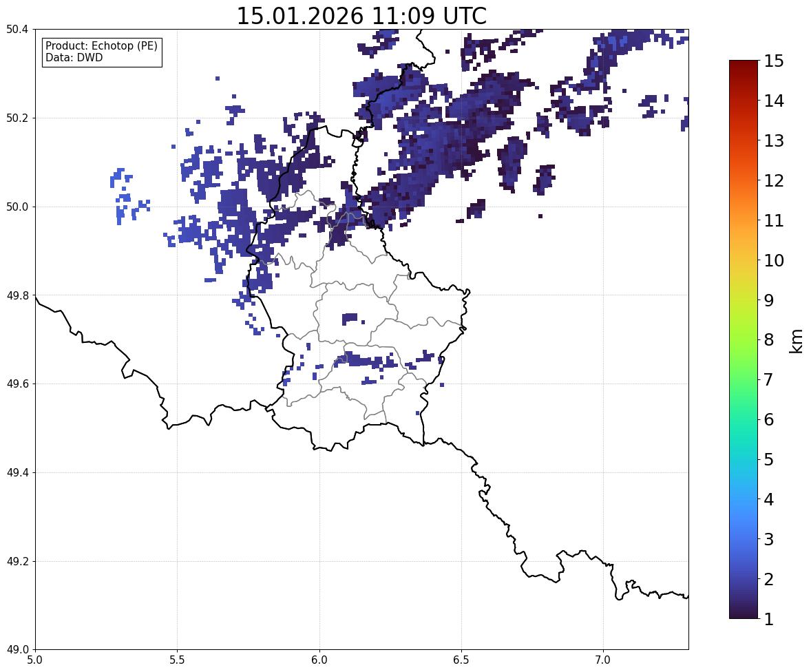Click colorbar tick label '12'
Image resolution: width=811 pixels, height=672 pixels.
pyautogui.click(x=774, y=180)
